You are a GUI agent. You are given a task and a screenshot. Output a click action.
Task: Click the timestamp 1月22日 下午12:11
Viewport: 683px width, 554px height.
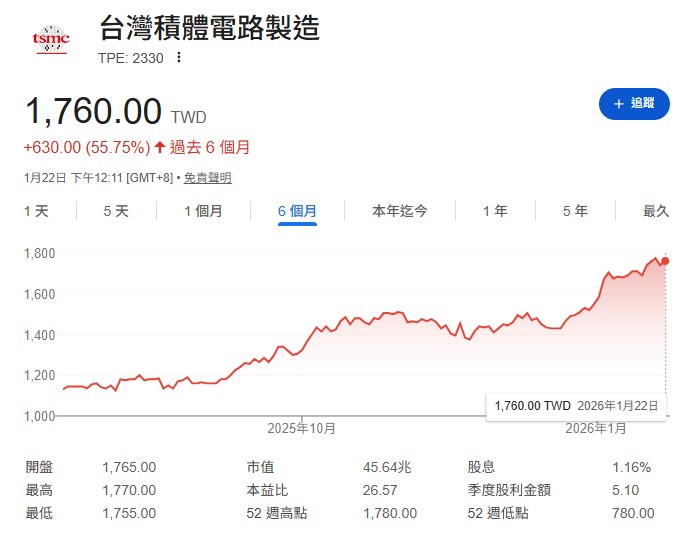pyautogui.click(x=73, y=178)
